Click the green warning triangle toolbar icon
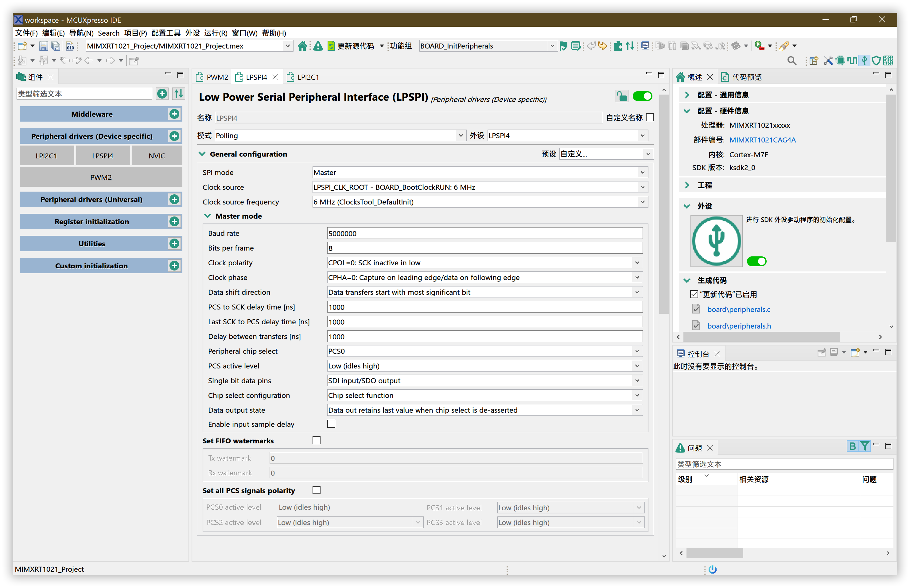Screen dimensions: 910x588 click(317, 46)
